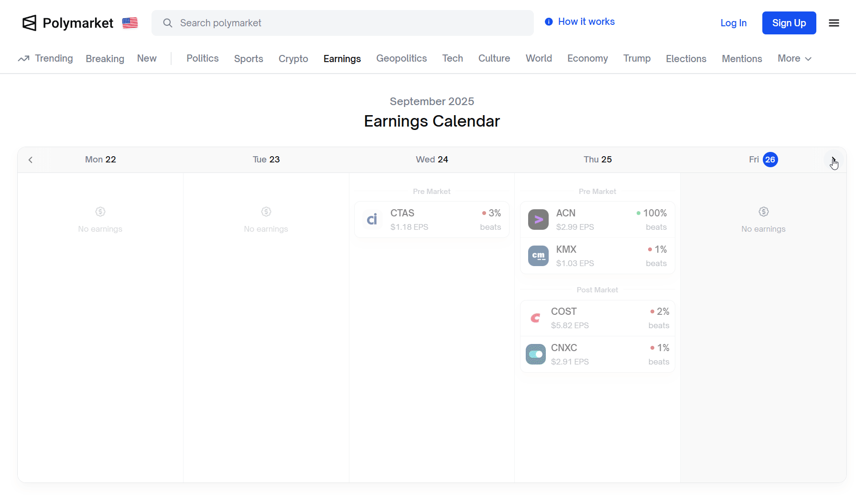Image resolution: width=856 pixels, height=504 pixels.
Task: Click the Cintas CTAS company logo
Action: (372, 219)
